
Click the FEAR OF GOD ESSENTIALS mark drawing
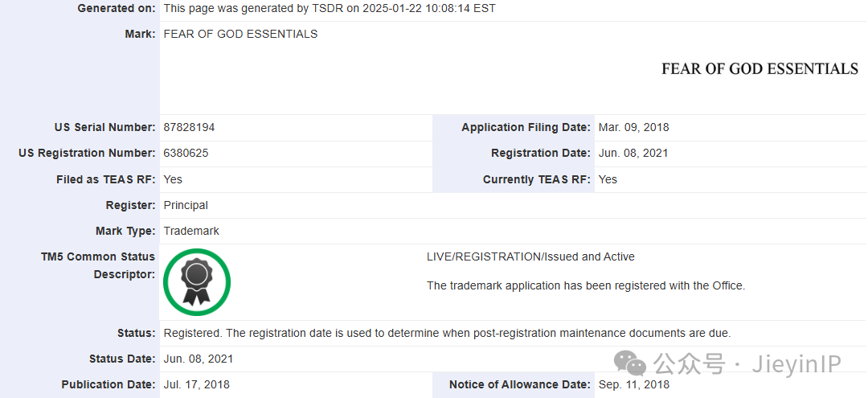[x=759, y=69]
